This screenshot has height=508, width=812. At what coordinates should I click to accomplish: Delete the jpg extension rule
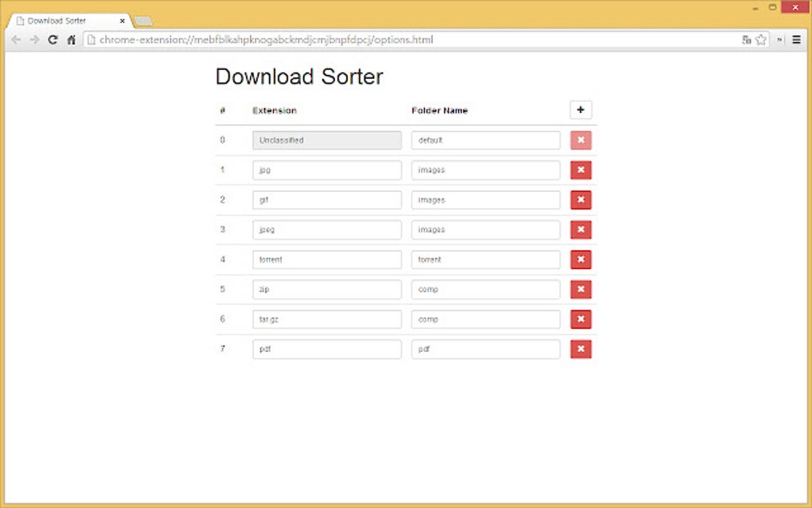[581, 170]
